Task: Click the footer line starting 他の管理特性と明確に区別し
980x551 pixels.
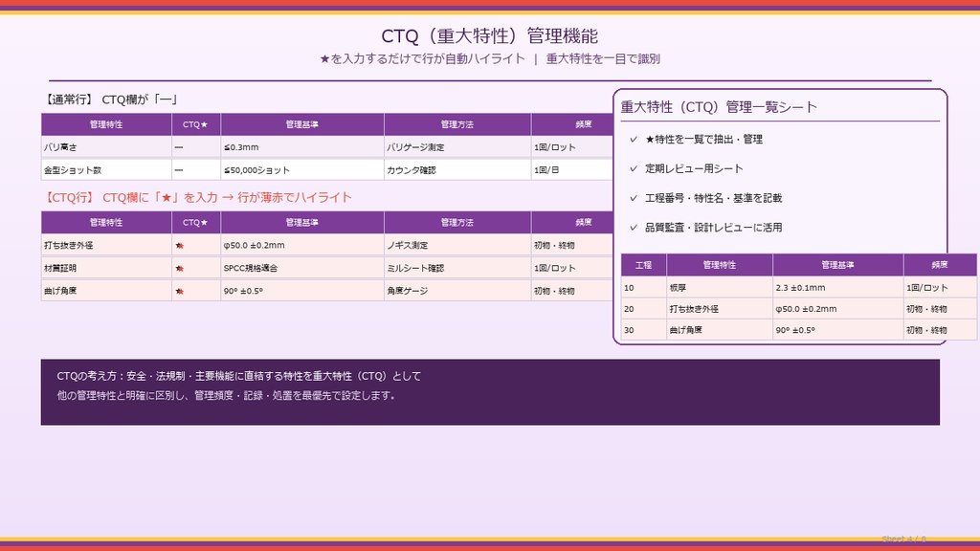Action: pos(226,395)
